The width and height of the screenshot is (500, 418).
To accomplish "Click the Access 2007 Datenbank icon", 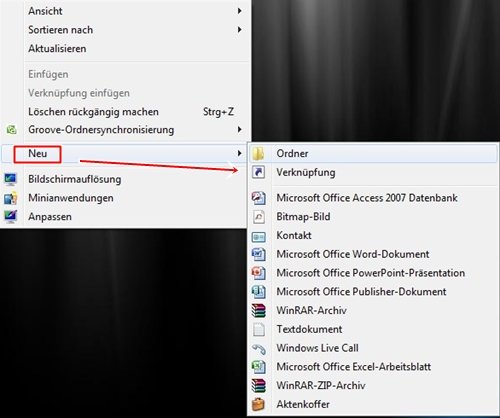I will tap(258, 198).
